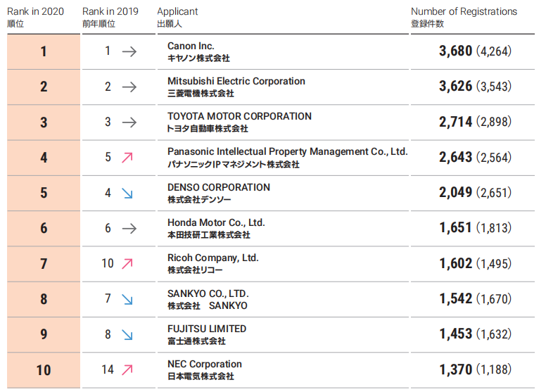Screen dimensions: 546x392
Task: Click registration count 3,626 for Mitsubishi
Action: [455, 87]
